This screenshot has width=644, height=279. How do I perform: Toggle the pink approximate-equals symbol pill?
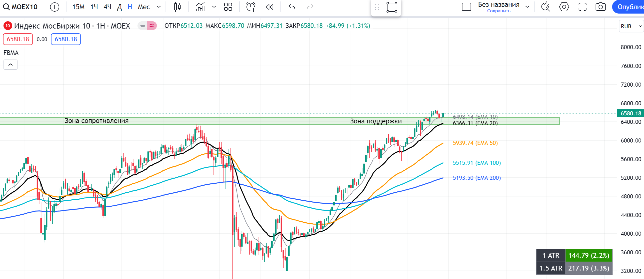pyautogui.click(x=152, y=26)
